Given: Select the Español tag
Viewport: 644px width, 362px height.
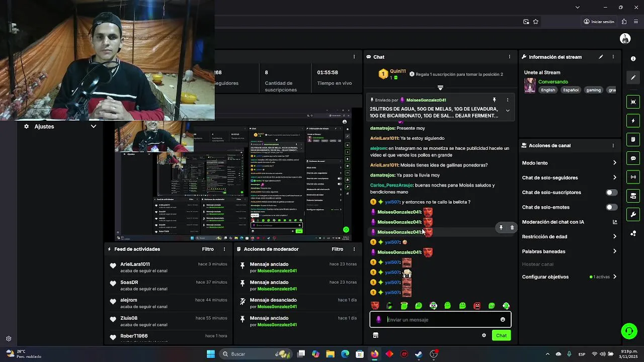Looking at the screenshot, I should 571,90.
